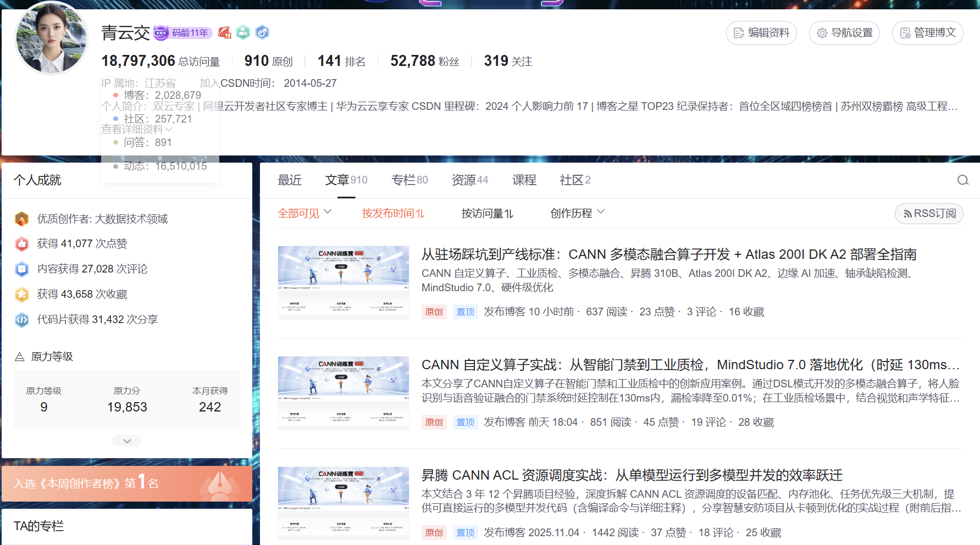980x545 pixels.
Task: Switch to the 专栏 80 tab
Action: (409, 180)
